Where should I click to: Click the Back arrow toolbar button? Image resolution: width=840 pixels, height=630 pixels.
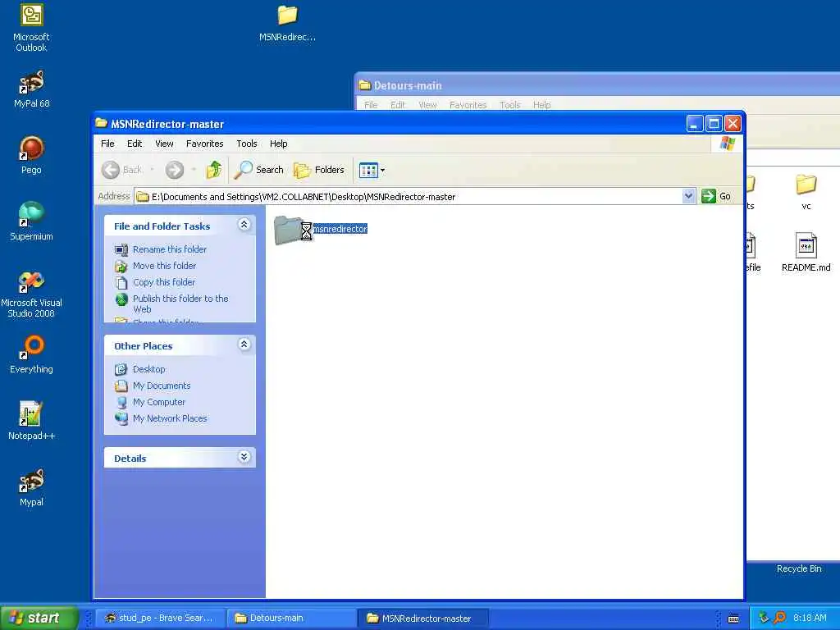(x=122, y=170)
